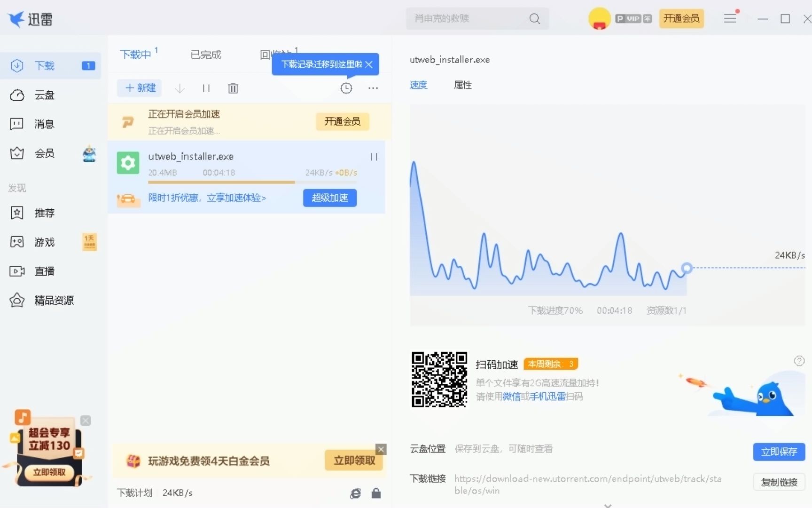Focus the search input field
Screen dimensions: 812x508
(x=470, y=19)
